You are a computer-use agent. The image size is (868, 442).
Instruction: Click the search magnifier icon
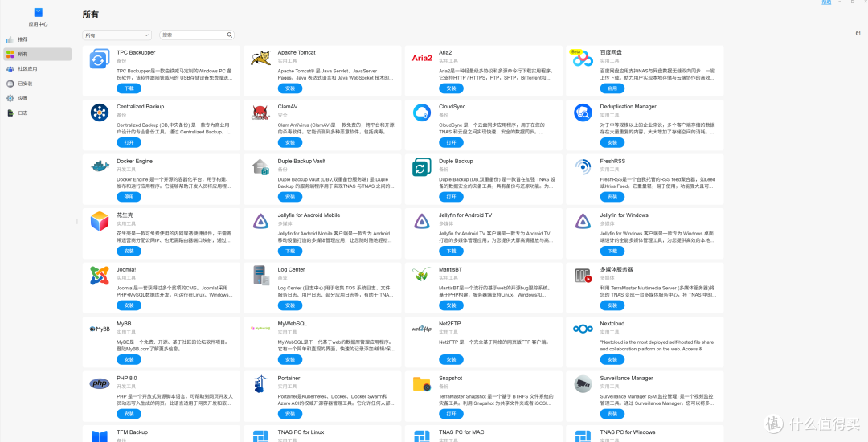point(229,35)
